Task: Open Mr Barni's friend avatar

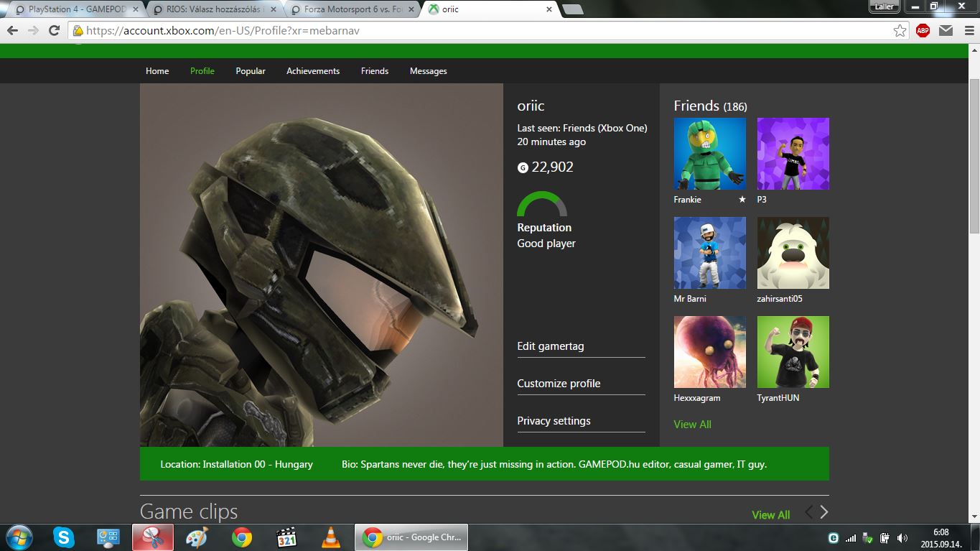Action: coord(709,253)
